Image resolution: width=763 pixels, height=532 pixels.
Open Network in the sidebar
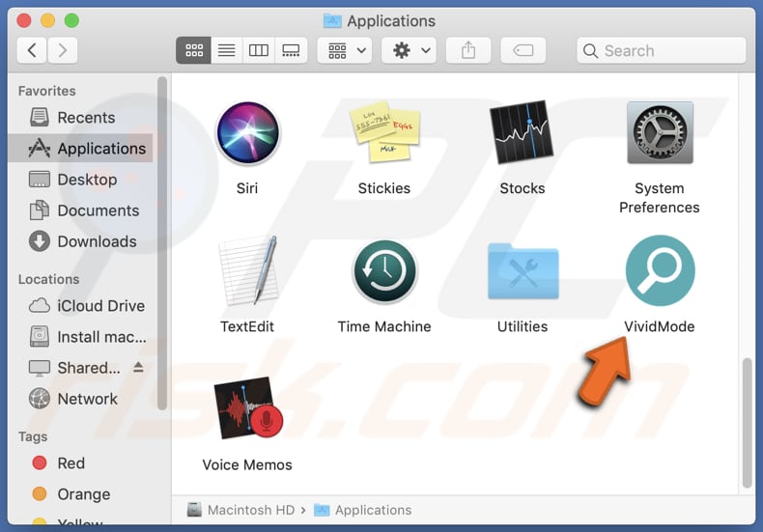pos(81,400)
